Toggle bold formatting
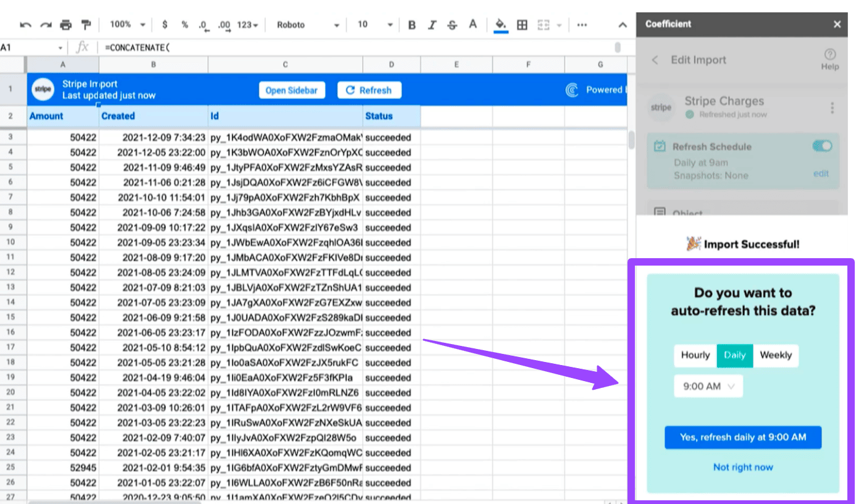856x504 pixels. click(x=412, y=25)
